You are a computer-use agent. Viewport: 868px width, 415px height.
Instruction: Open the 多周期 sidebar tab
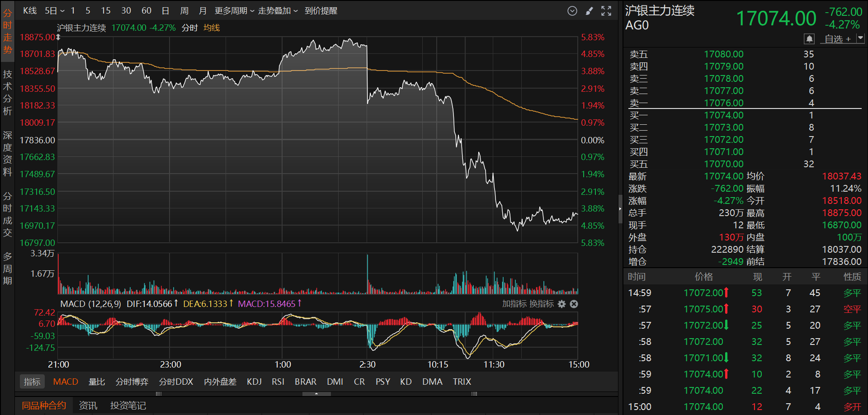click(8, 269)
